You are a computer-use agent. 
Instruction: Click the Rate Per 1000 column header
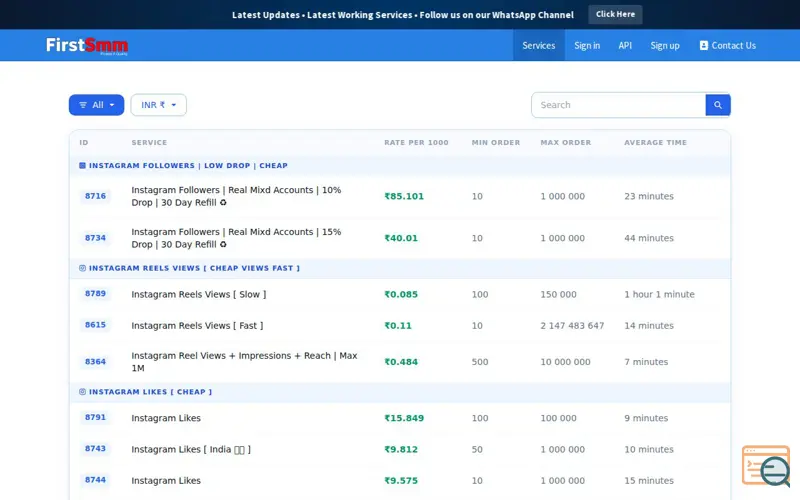point(416,143)
